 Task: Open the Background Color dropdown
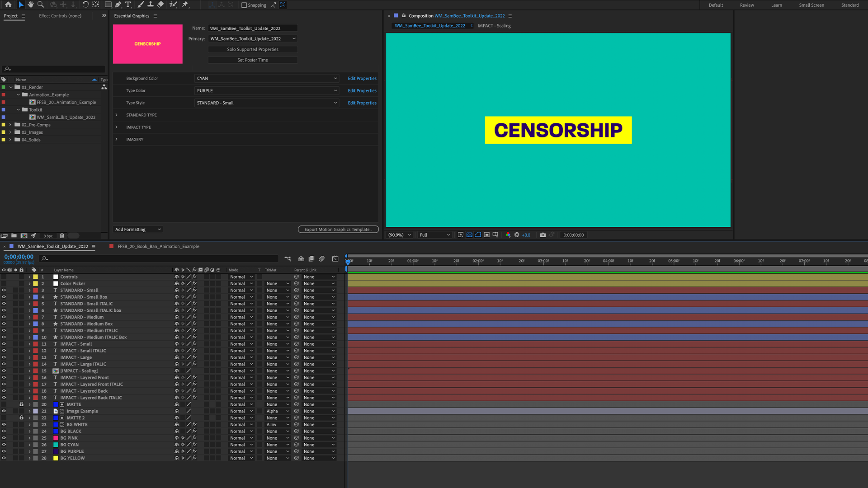(x=267, y=78)
